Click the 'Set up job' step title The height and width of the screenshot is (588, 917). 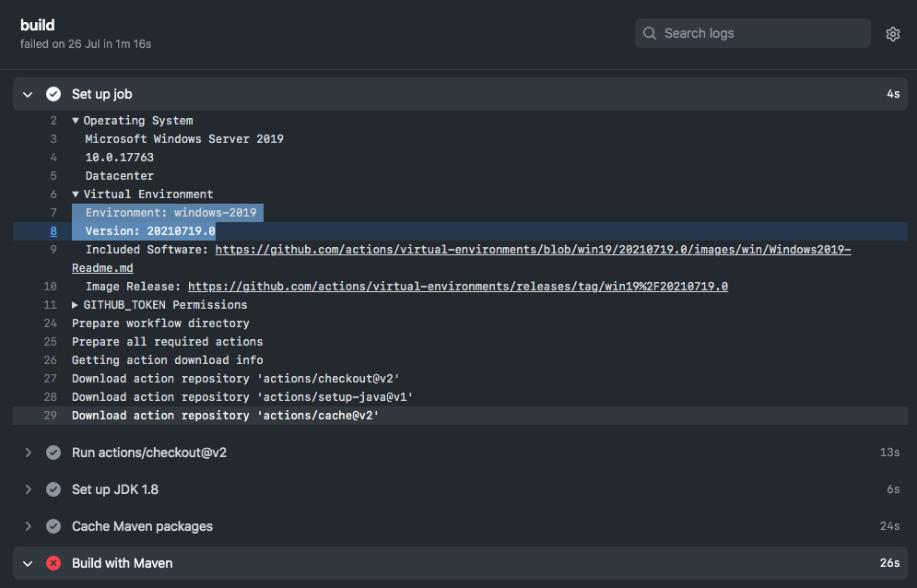click(x=101, y=94)
